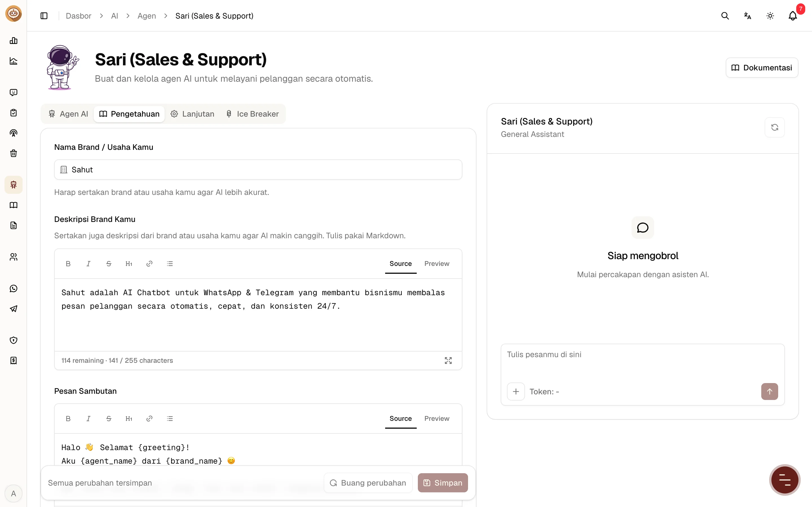812x507 pixels.
Task: Insert link in brand description editor
Action: click(149, 264)
